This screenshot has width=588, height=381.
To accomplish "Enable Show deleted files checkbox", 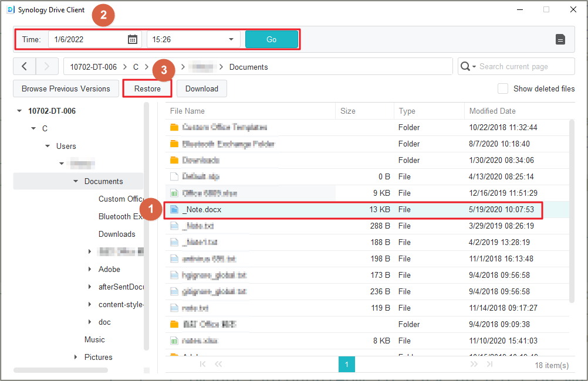I will pyautogui.click(x=503, y=89).
